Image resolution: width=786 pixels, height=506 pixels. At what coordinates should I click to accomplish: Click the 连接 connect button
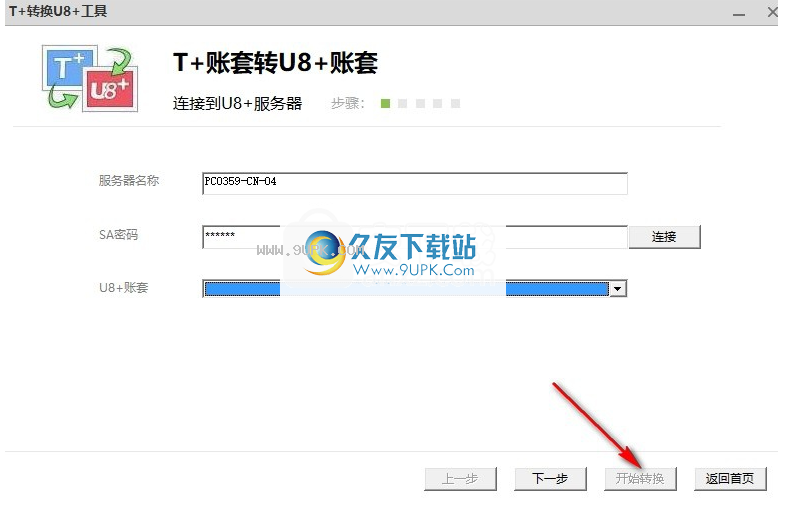point(664,237)
